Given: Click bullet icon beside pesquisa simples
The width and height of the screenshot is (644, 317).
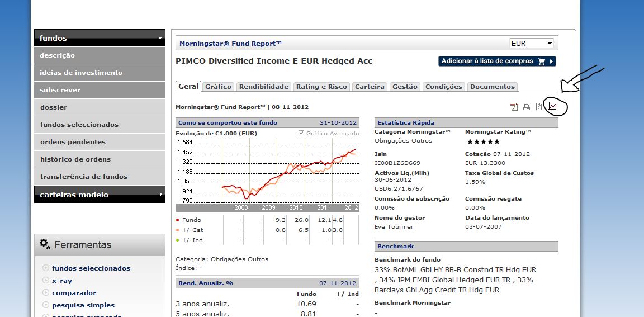Looking at the screenshot, I should click(46, 305).
